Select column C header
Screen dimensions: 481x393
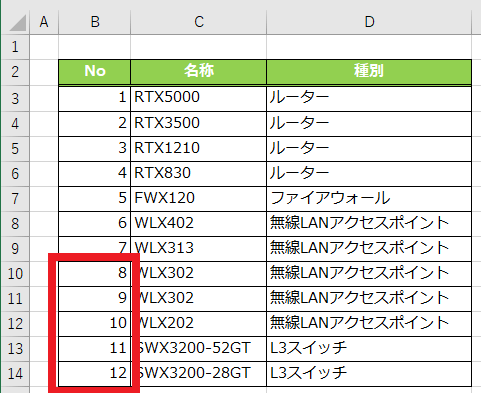(x=199, y=22)
